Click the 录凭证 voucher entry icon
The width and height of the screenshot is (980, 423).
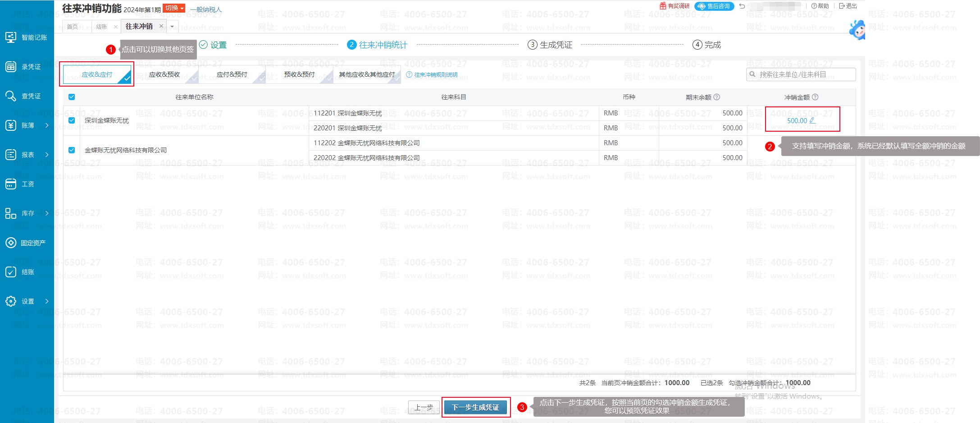click(x=11, y=67)
